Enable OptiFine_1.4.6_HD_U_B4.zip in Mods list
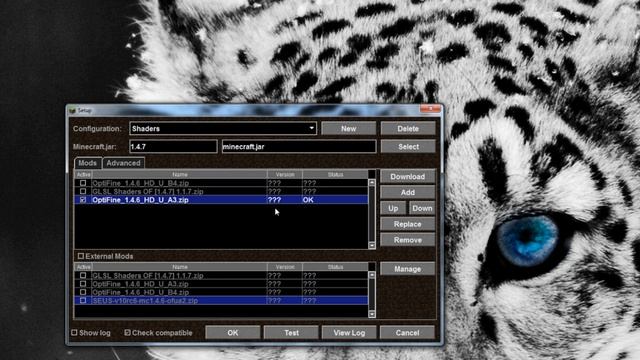Viewport: 640px width, 360px height. pyautogui.click(x=83, y=183)
